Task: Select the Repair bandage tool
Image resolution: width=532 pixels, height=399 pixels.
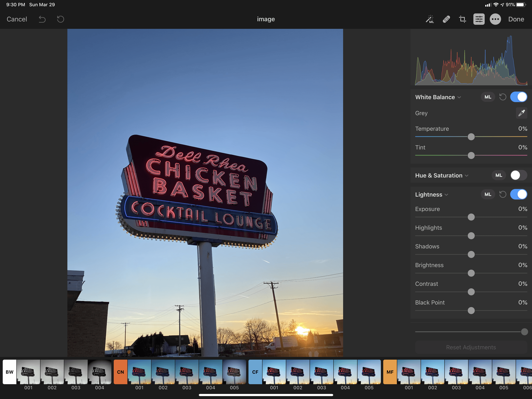Action: coord(446,19)
